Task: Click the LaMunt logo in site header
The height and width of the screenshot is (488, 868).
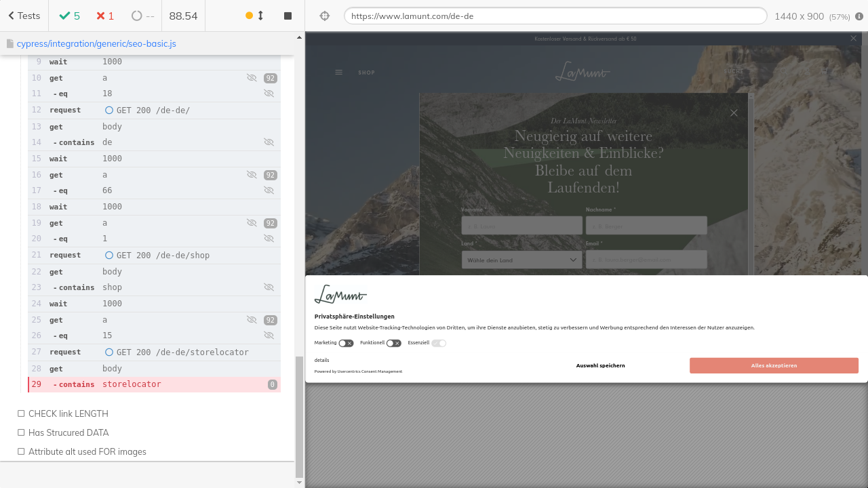Action: [583, 71]
